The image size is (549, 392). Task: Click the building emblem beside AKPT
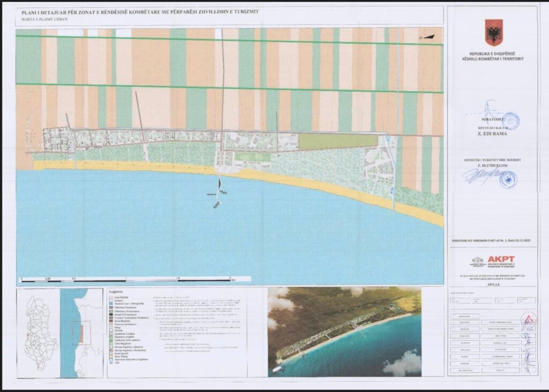pyautogui.click(x=477, y=262)
